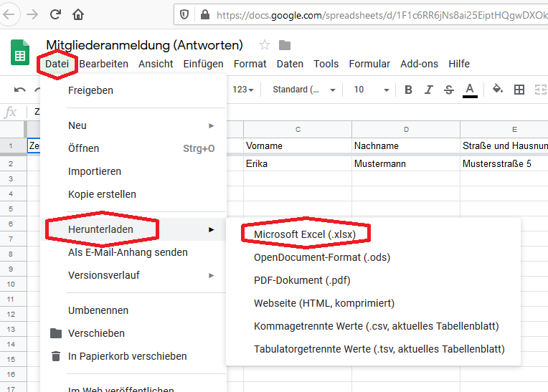Screen dimensions: 548x392
Task: Click Kopie erstellen in Datei menu
Action: tap(102, 194)
